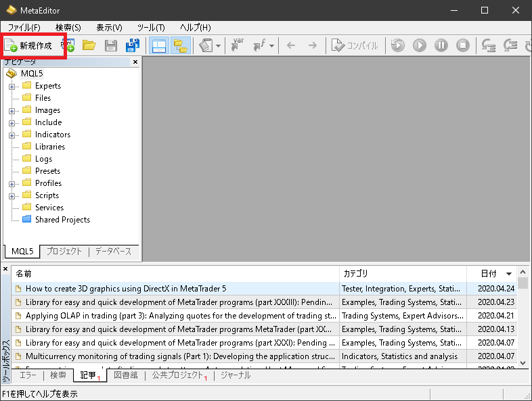532x401 pixels.
Task: Click the Save floppy disk icon
Action: click(110, 45)
